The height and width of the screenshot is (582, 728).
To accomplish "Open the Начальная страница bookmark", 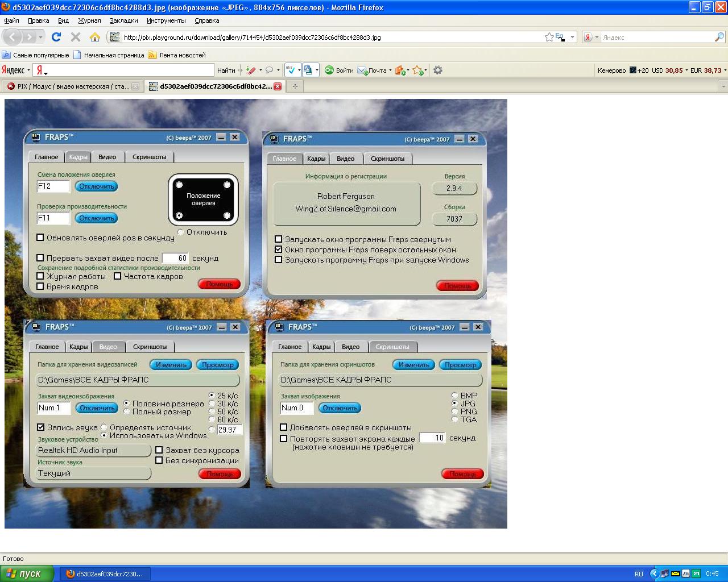I will tap(109, 55).
